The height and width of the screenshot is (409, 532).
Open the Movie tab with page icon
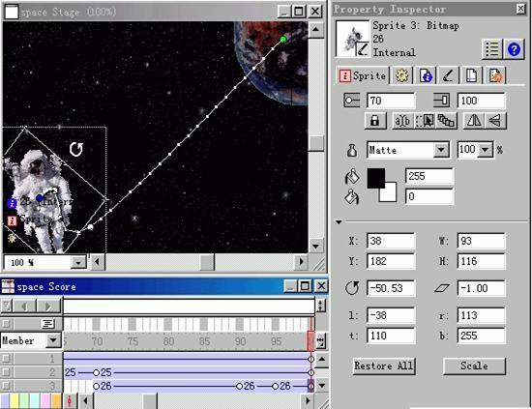[471, 75]
